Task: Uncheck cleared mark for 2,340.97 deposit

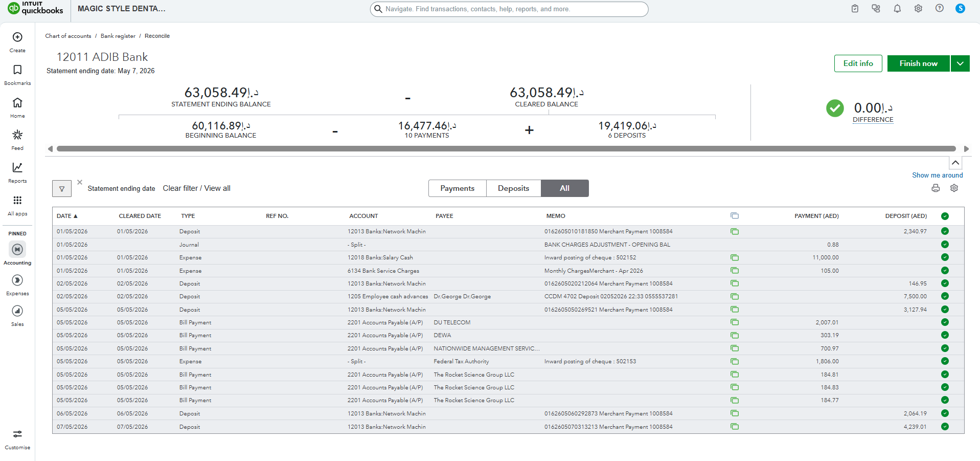Action: tap(945, 231)
